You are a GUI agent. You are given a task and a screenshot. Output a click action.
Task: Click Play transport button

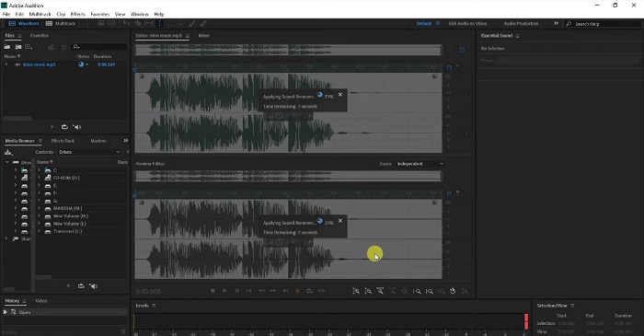pyautogui.click(x=224, y=291)
